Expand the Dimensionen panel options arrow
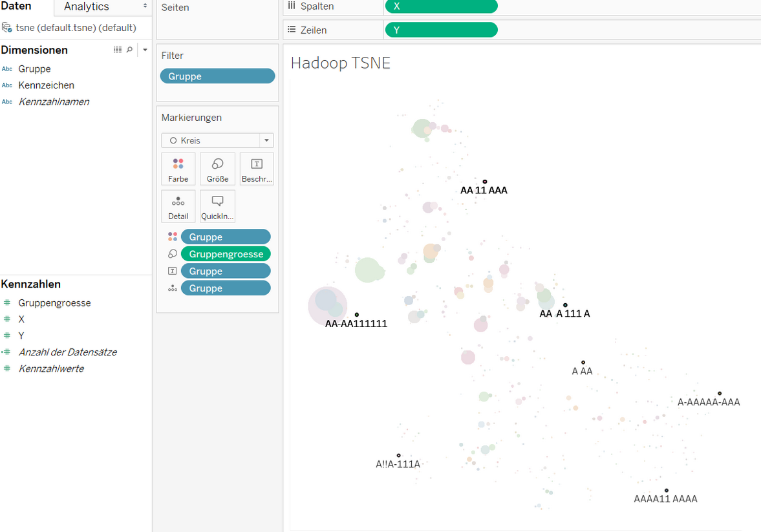 pos(145,50)
